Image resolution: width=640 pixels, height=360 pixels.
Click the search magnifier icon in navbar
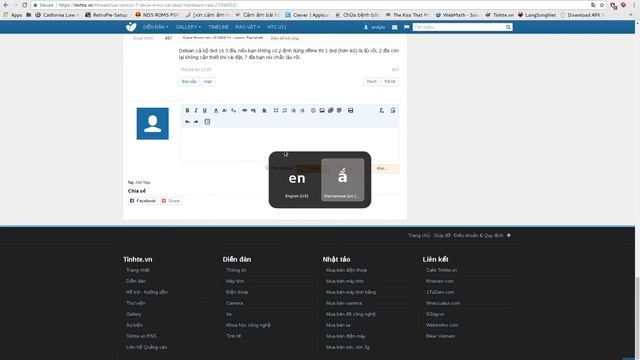(x=508, y=27)
